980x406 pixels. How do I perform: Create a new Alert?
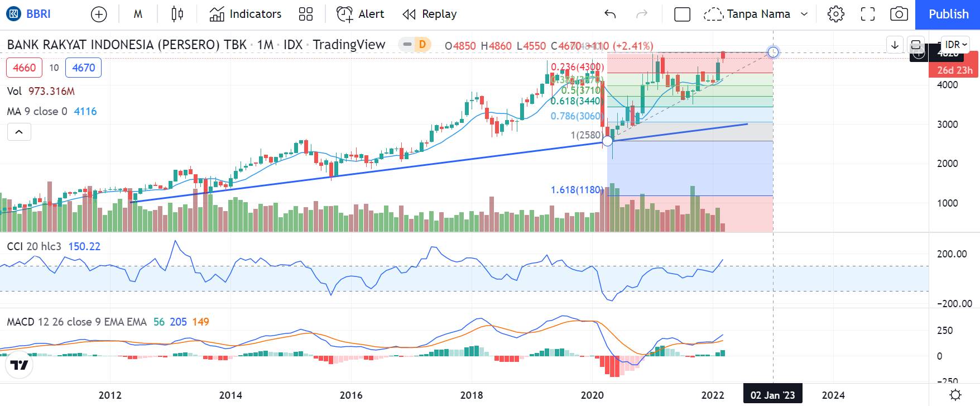361,14
